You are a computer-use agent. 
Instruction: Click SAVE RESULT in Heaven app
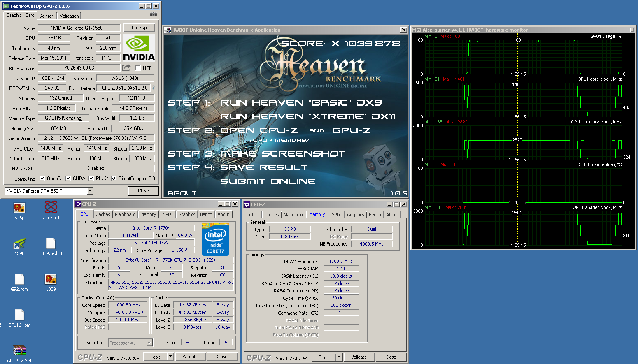click(264, 167)
